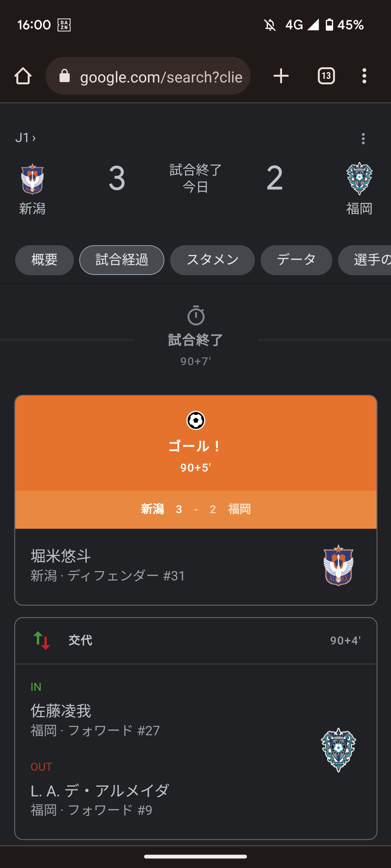
Task: Open the J1 league link
Action: (25, 138)
